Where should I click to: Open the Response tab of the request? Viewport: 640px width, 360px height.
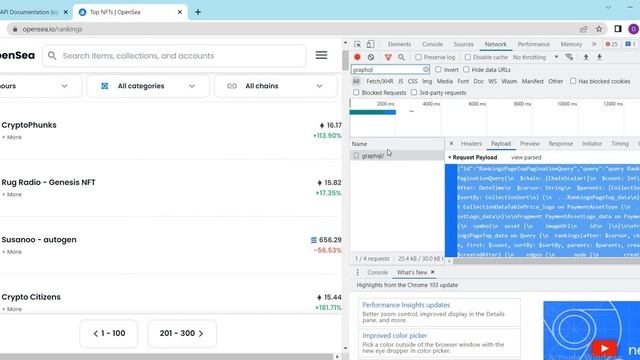(x=561, y=144)
